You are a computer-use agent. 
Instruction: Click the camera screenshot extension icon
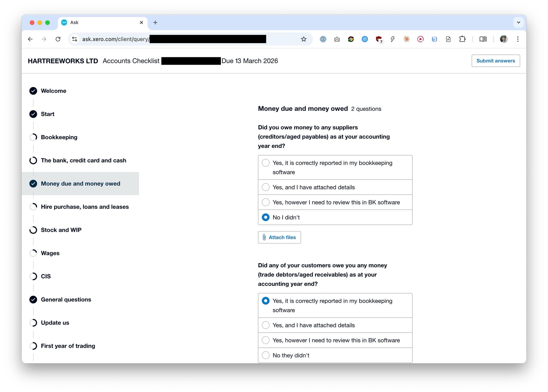[x=337, y=39]
